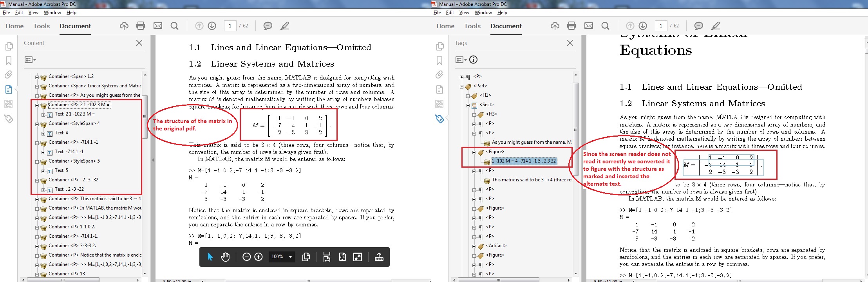
Task: Select the Container <StyleSpan> 5 item
Action: [x=74, y=161]
